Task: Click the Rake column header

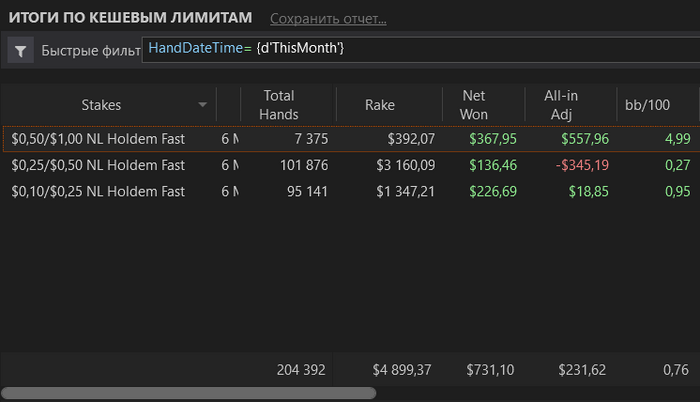Action: coord(380,104)
